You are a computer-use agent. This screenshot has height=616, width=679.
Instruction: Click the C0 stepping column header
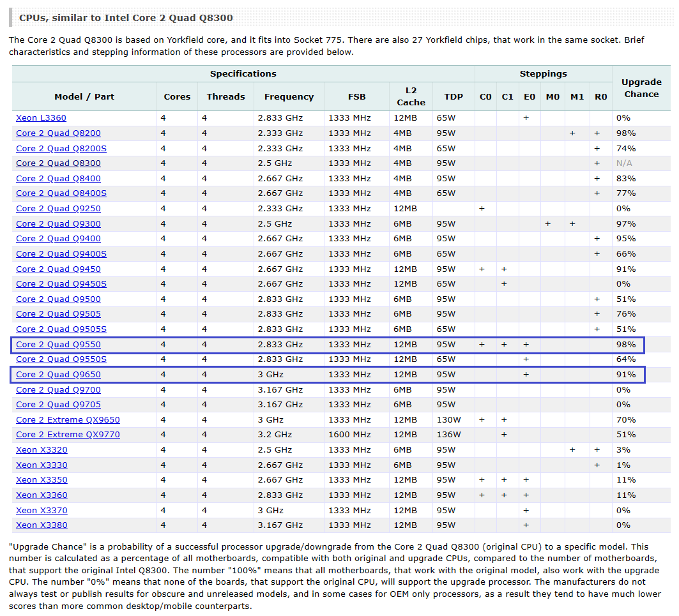click(486, 96)
